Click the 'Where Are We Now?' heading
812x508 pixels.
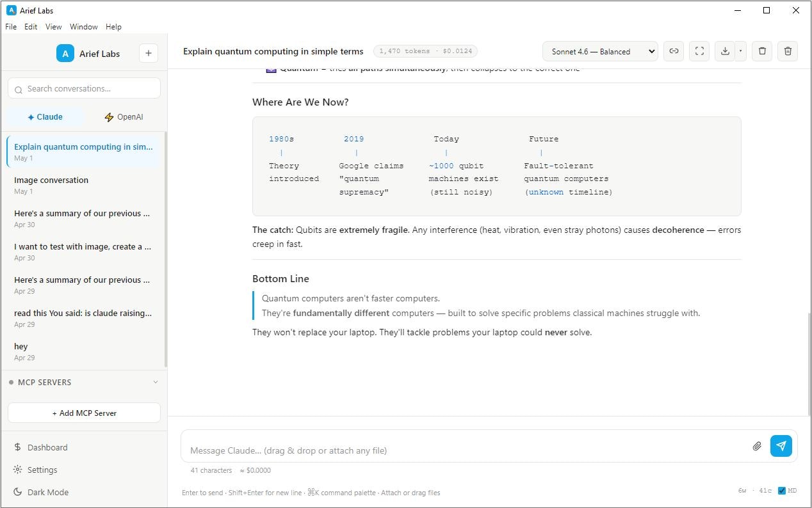coord(300,102)
